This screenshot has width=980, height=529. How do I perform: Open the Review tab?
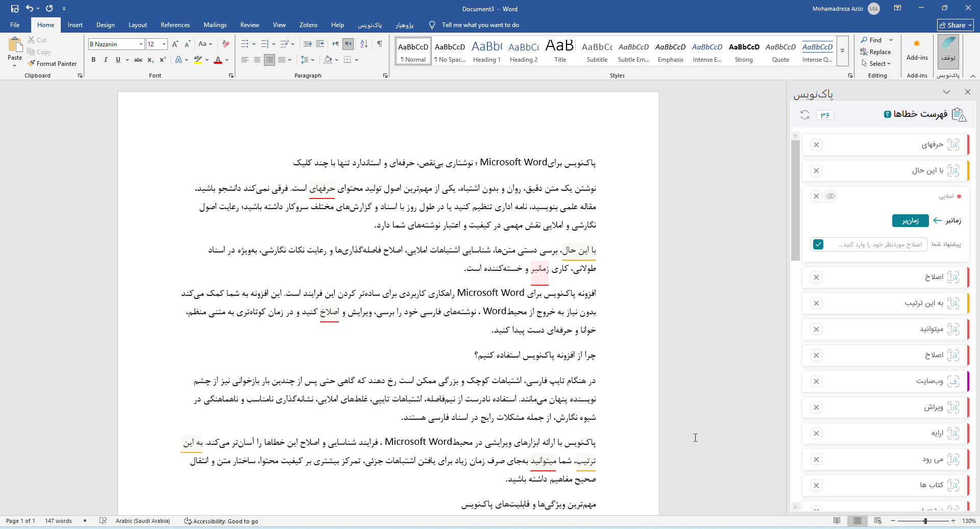tap(250, 25)
